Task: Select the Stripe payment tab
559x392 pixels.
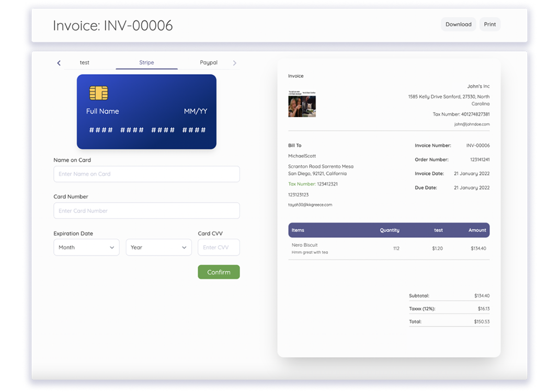Action: 146,63
